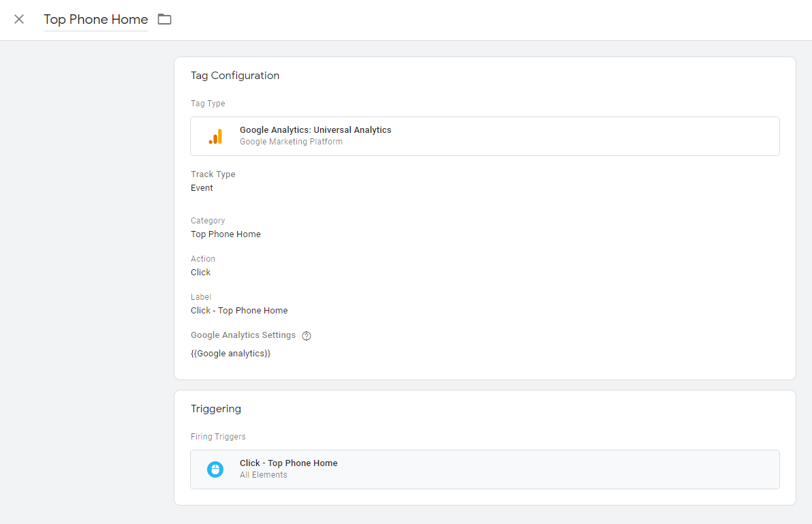Click the mouse-click trigger icon
This screenshot has height=524, width=812.
click(215, 469)
